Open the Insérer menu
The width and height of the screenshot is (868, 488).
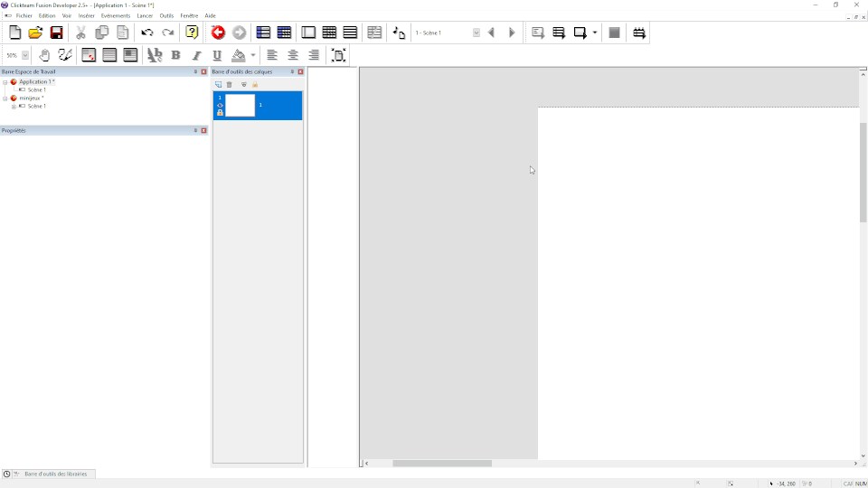[x=86, y=15]
